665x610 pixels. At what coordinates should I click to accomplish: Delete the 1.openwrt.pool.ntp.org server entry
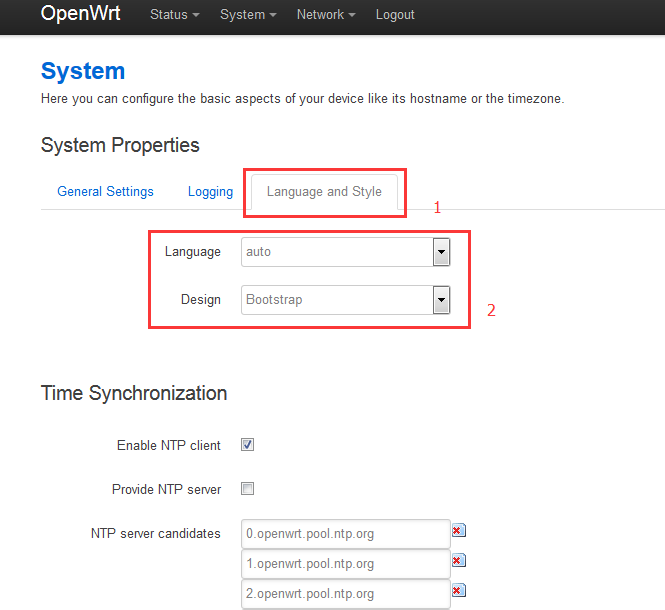coord(458,561)
